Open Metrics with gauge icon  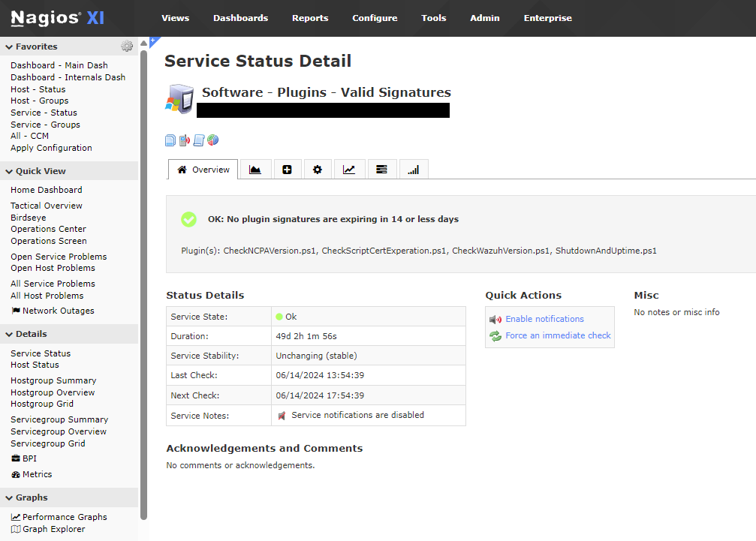[x=32, y=474]
